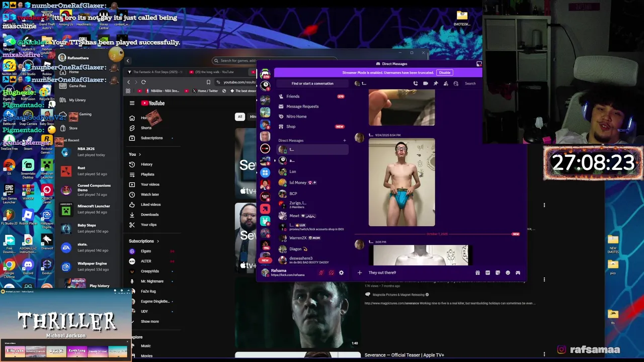Open the NBABite bookmark

tap(163, 91)
